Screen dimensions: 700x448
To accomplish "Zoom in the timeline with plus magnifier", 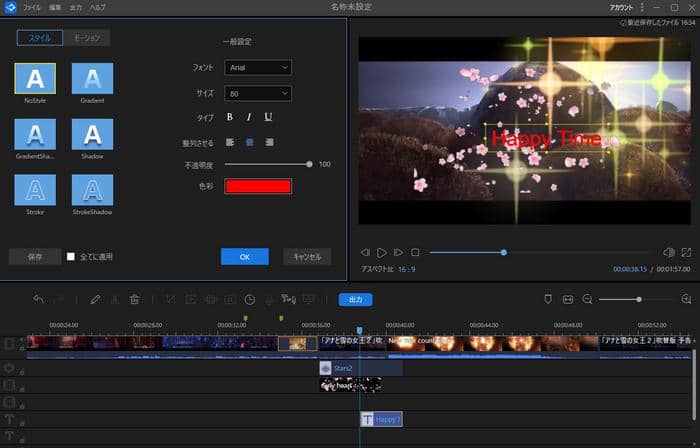I will pyautogui.click(x=687, y=299).
